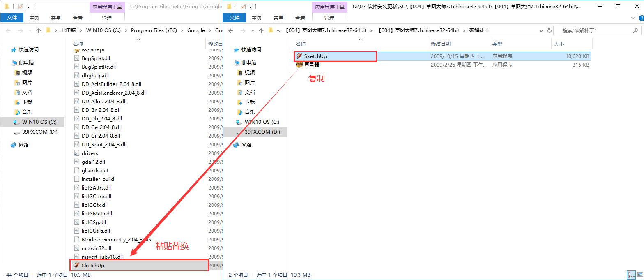Click properties checkmark icon in right title bar
Screen dimensions: 644x280
pyautogui.click(x=243, y=6)
